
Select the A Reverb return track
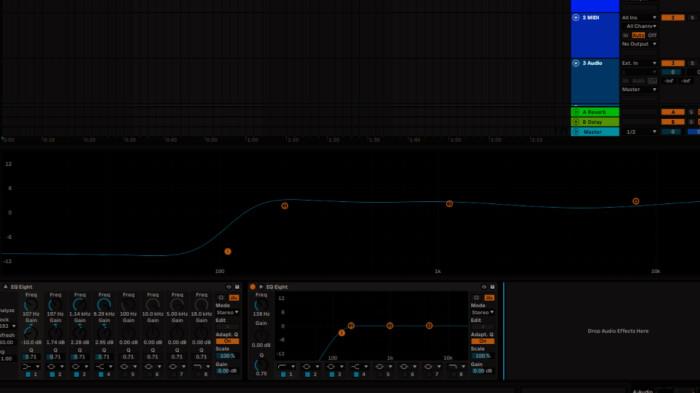click(x=595, y=112)
